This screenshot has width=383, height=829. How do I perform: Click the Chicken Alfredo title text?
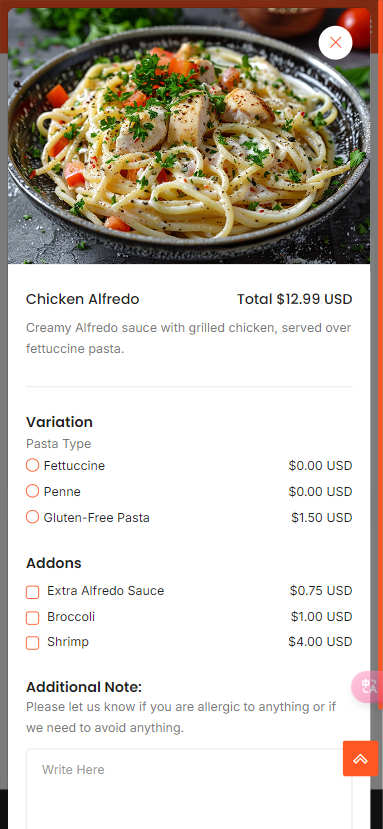(83, 299)
